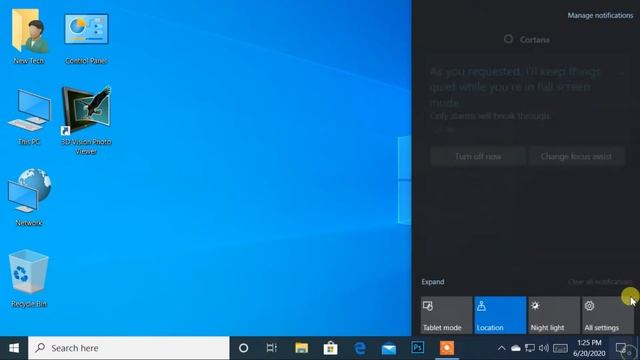Viewport: 640px width, 360px height.
Task: Open the Control Panel desktop icon
Action: (x=86, y=29)
